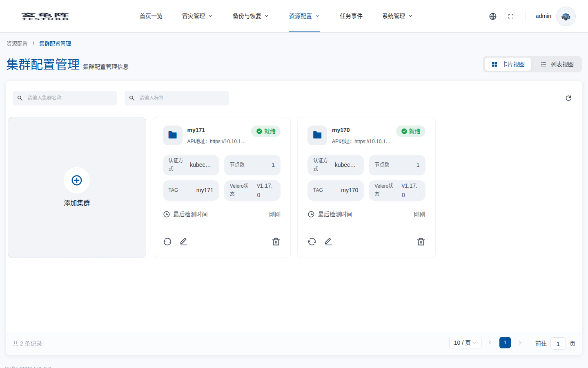Sync the my171 cluster
Viewport: 588px width, 368px height.
pyautogui.click(x=167, y=242)
